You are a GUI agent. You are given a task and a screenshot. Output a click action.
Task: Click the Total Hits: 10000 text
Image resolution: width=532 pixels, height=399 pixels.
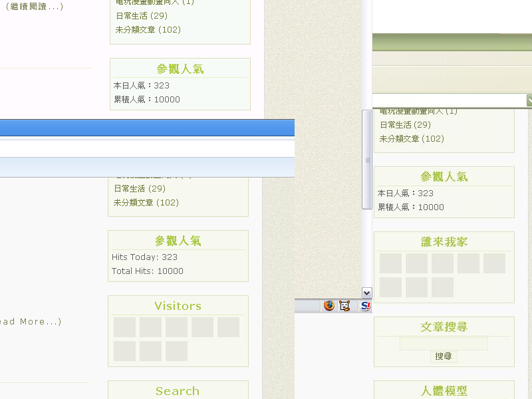coord(148,271)
